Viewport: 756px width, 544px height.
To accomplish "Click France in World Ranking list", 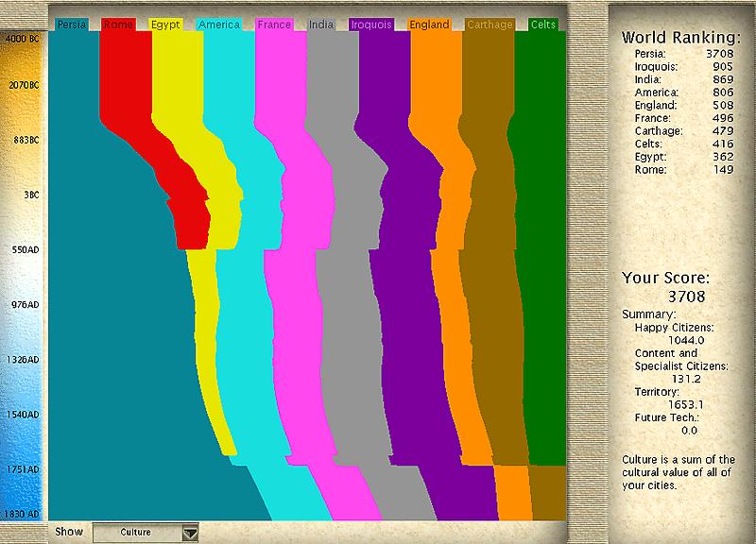I will (x=684, y=119).
